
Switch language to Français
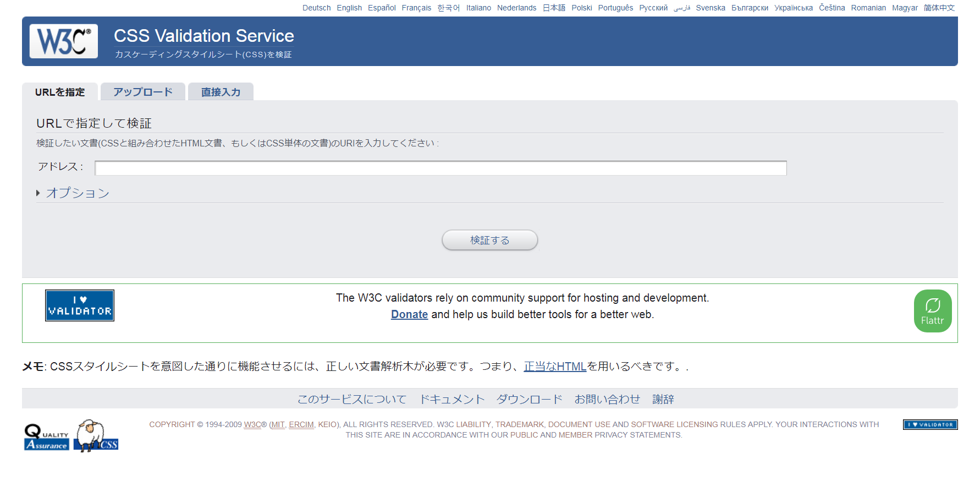[x=416, y=8]
